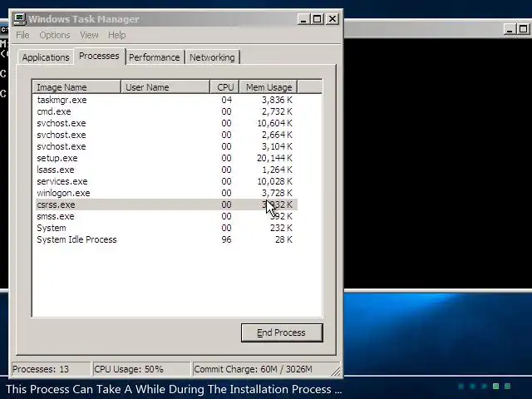
Task: Select the smss.exe process row
Action: (x=166, y=216)
